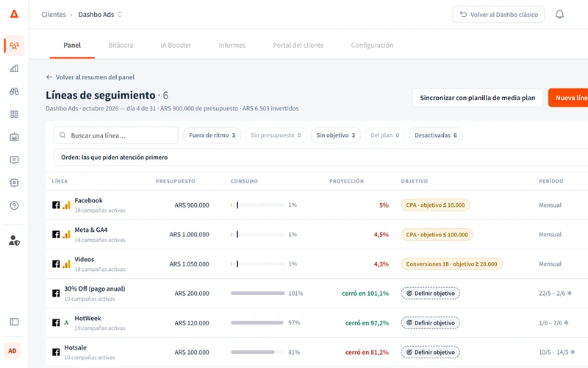The height and width of the screenshot is (368, 588).
Task: Click Hotsale consumption bar at 81%
Action: [258, 353]
